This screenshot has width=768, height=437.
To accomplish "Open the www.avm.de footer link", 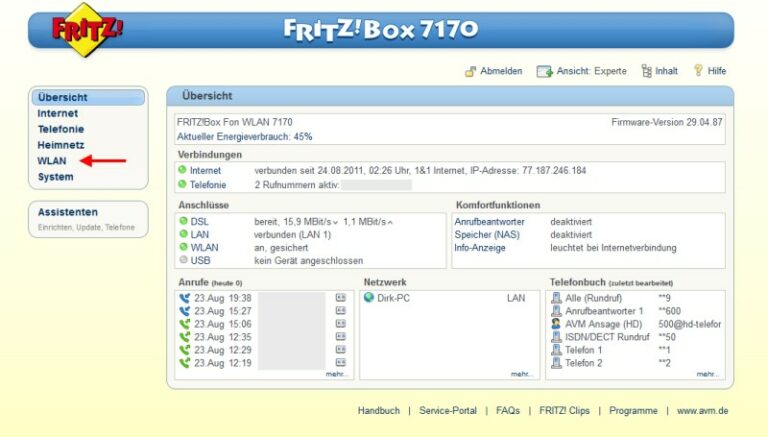I will point(702,411).
